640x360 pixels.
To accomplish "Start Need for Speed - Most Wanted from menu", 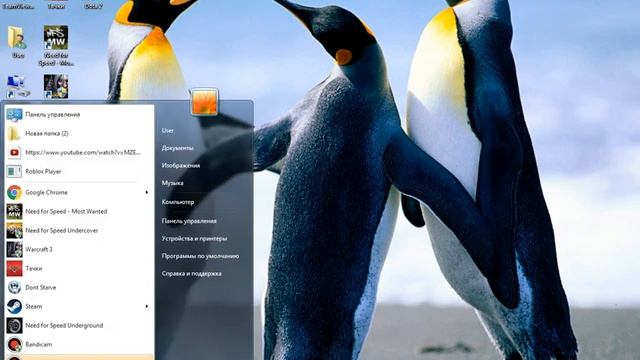I will point(79,211).
